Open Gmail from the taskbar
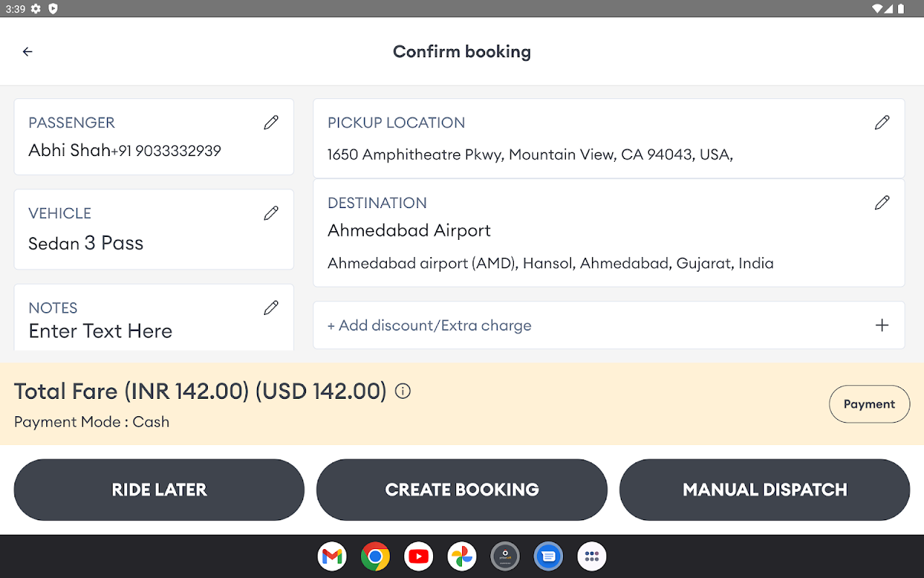 [332, 556]
